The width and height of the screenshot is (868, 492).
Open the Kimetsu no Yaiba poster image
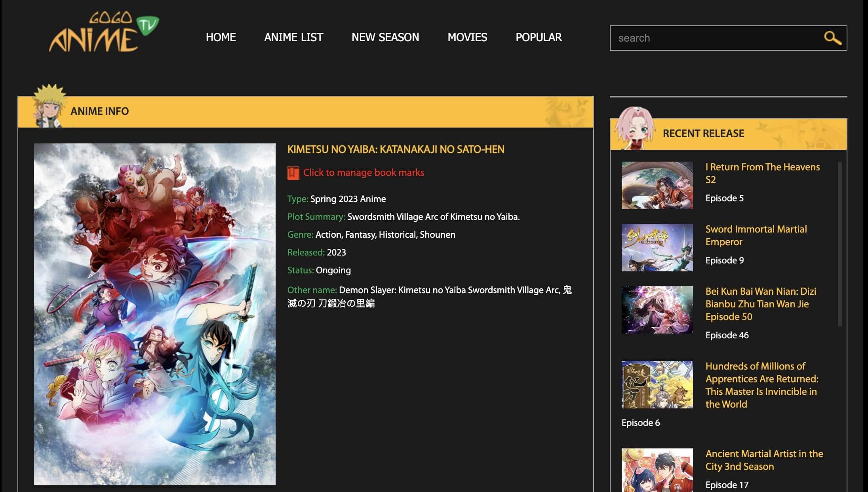pyautogui.click(x=155, y=314)
